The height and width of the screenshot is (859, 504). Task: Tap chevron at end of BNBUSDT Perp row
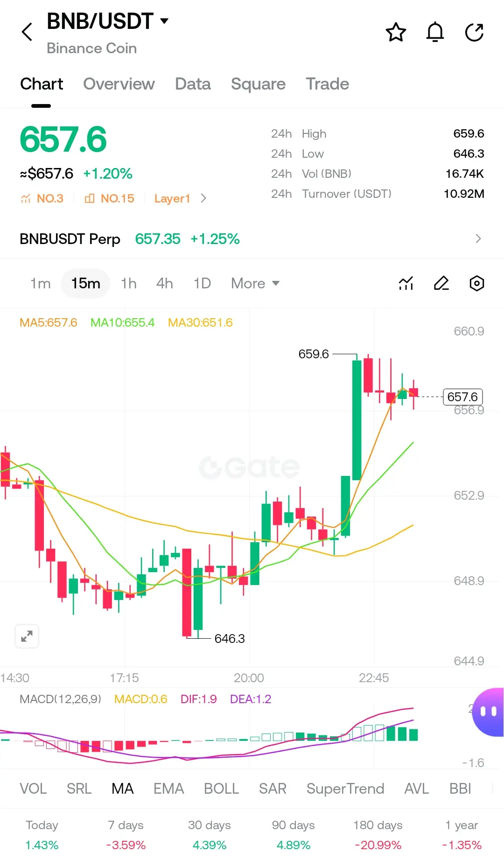tap(478, 239)
